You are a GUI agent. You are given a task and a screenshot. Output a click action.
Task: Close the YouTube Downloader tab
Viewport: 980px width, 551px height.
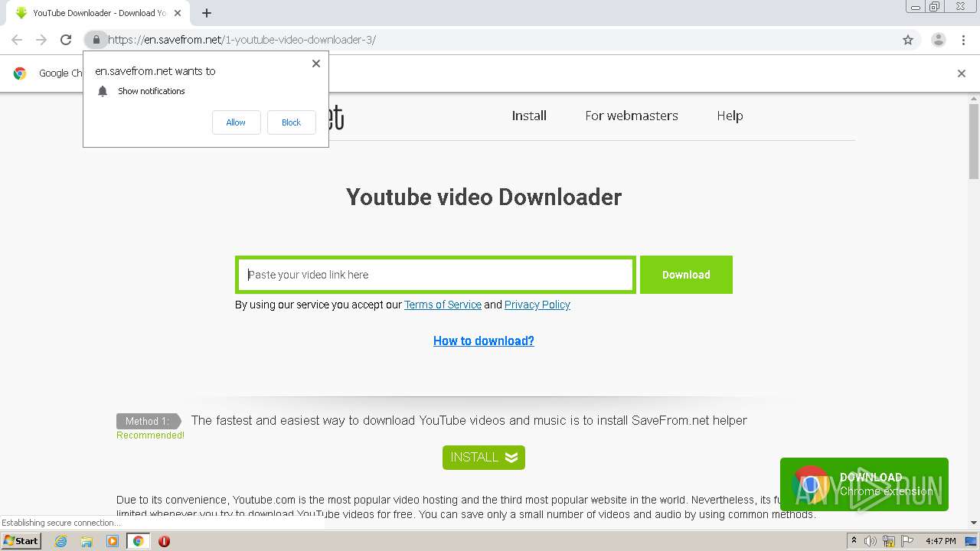[178, 13]
